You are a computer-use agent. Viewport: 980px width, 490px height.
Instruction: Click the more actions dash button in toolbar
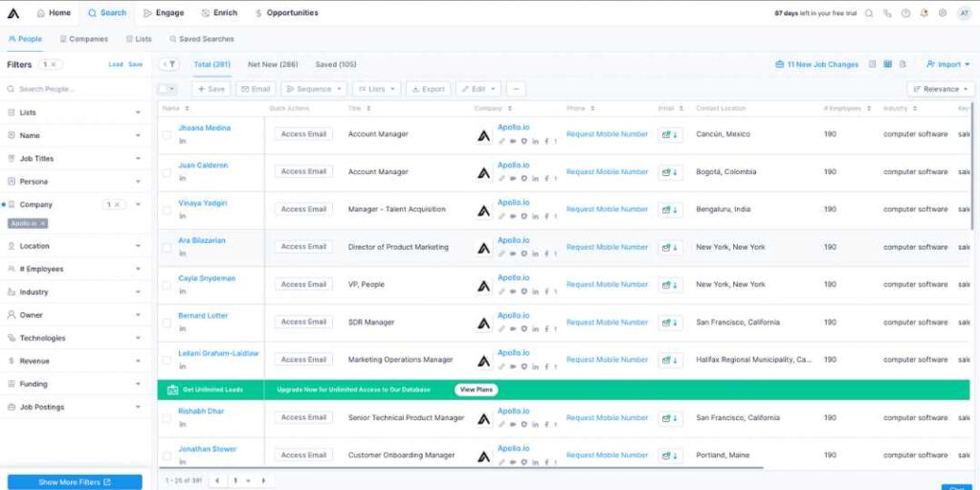pyautogui.click(x=516, y=89)
